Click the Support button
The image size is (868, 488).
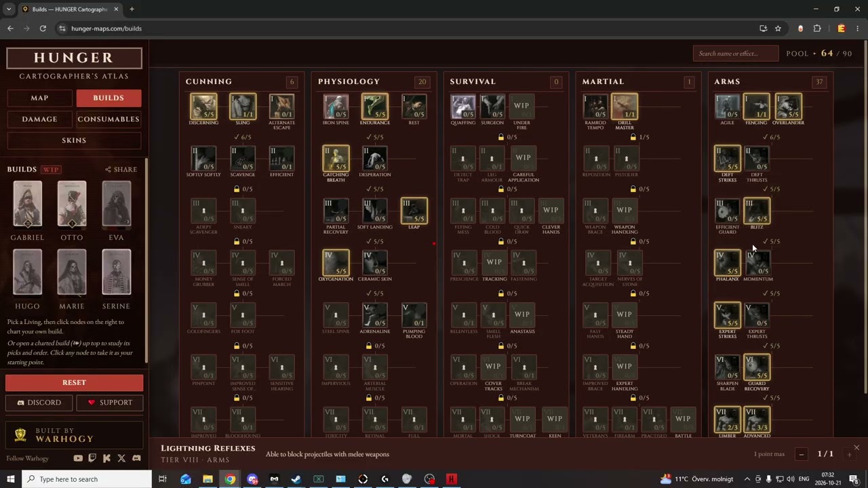pos(109,403)
